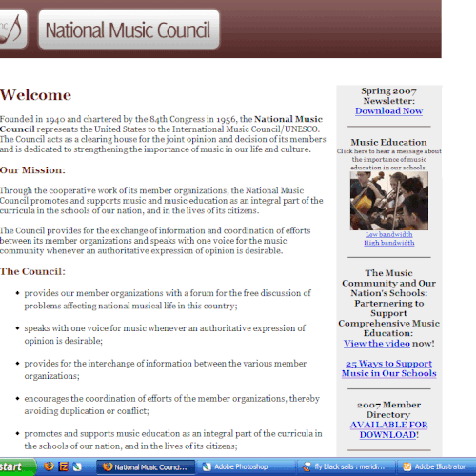Open the High bandwidth message link
This screenshot has width=476, height=476.
389,243
